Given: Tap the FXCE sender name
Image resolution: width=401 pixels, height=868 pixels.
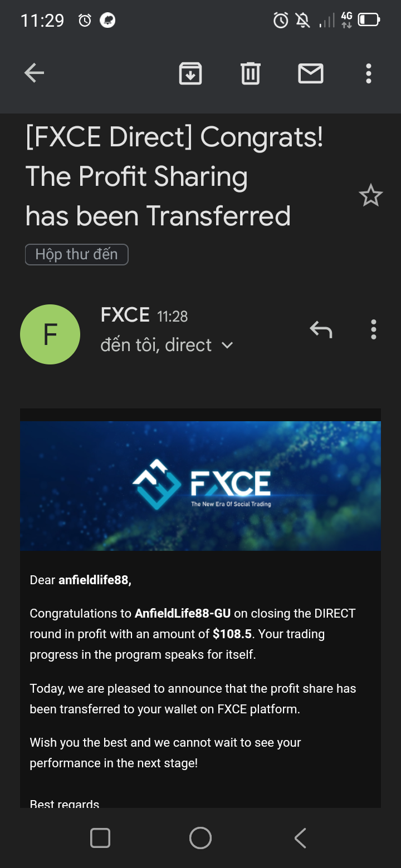Looking at the screenshot, I should 125,315.
